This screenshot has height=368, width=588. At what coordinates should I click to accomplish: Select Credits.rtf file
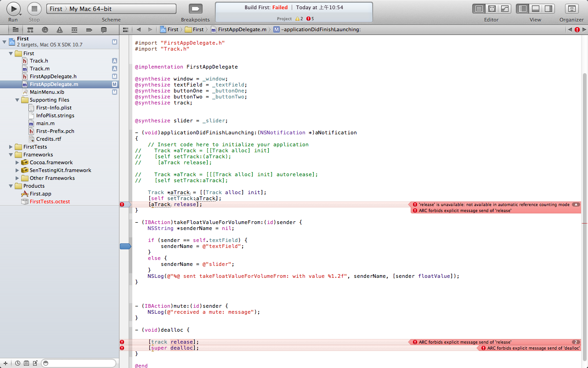pos(49,139)
